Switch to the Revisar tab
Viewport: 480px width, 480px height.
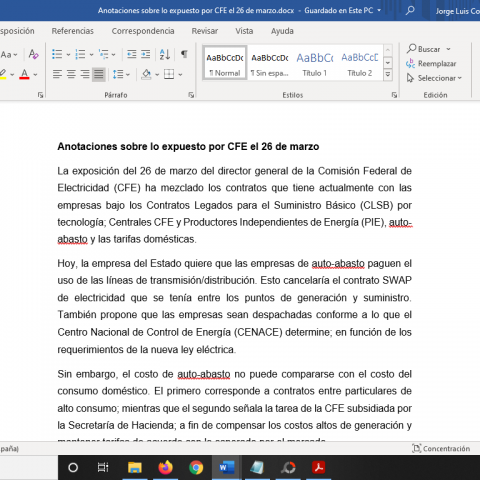click(205, 31)
